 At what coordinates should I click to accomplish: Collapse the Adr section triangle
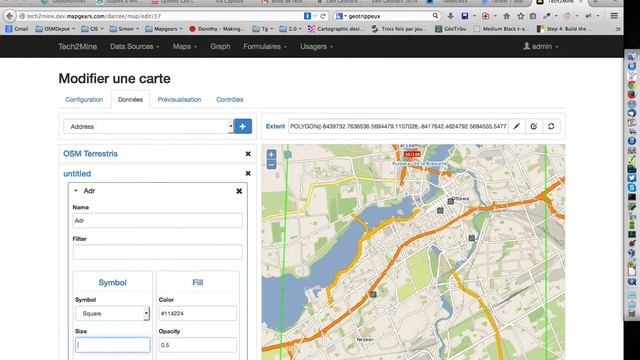pyautogui.click(x=76, y=191)
